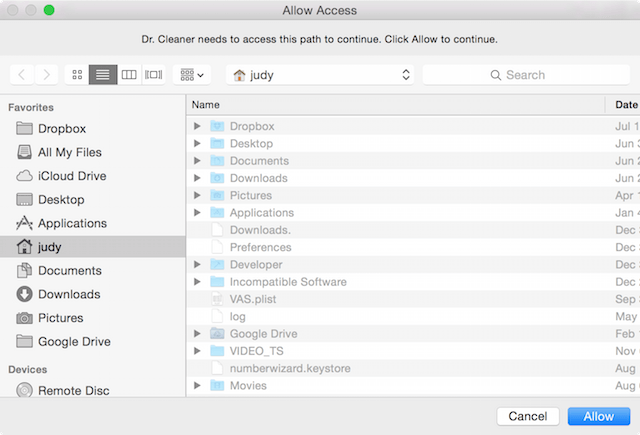Expand the Google Drive folder in list
This screenshot has width=640, height=435.
[x=197, y=334]
